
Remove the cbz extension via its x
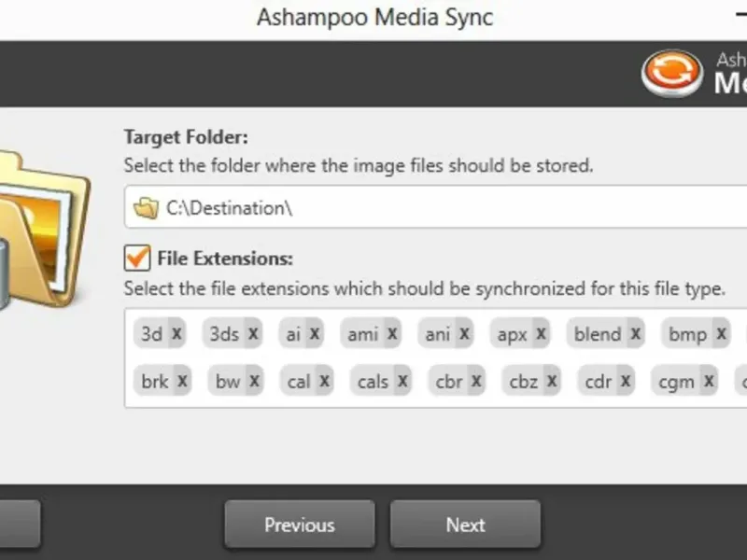(x=552, y=381)
